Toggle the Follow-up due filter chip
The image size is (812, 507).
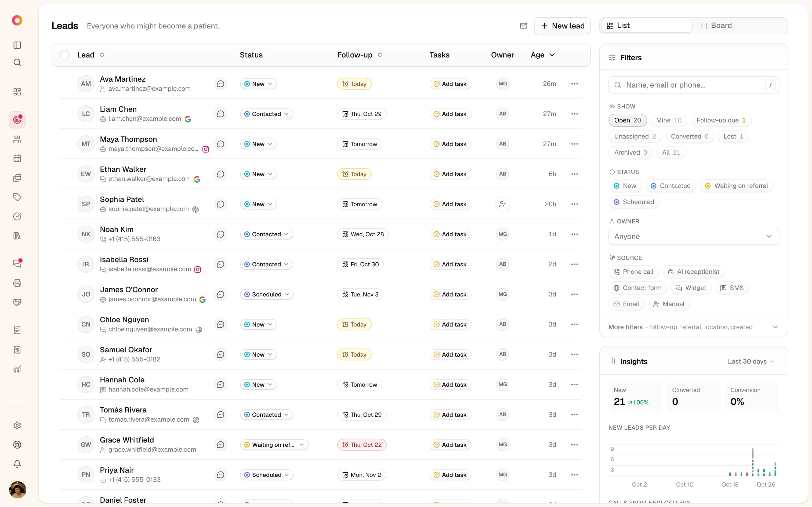721,120
